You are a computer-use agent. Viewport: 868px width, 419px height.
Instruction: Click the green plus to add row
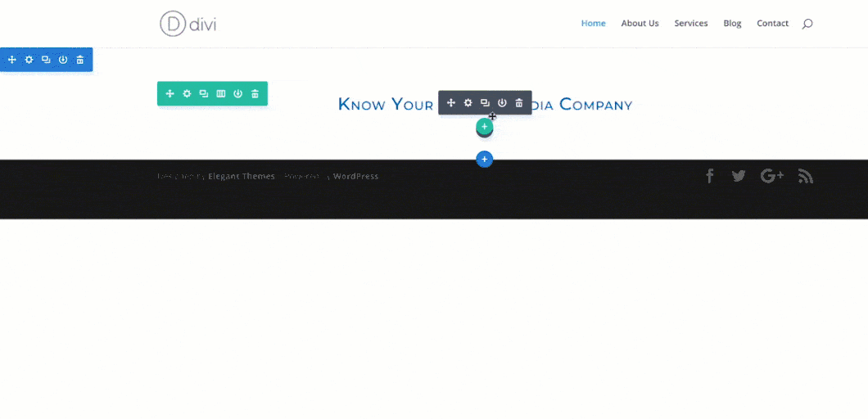(x=484, y=127)
